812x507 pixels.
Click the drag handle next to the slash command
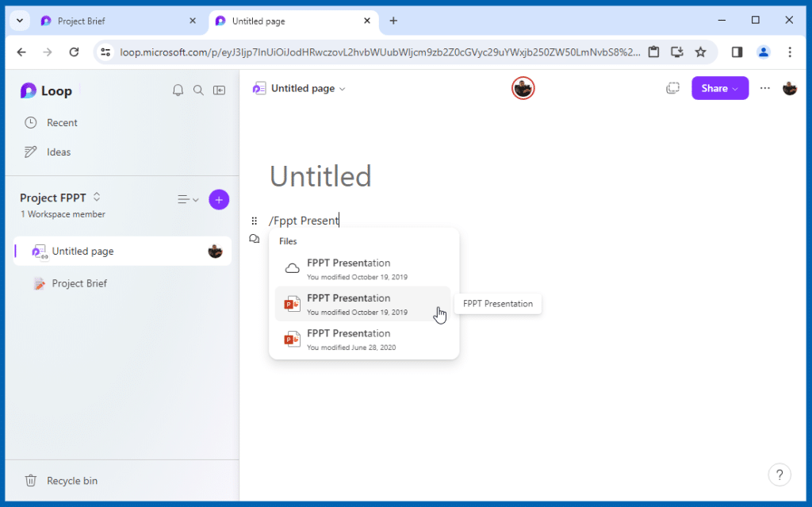tap(255, 220)
